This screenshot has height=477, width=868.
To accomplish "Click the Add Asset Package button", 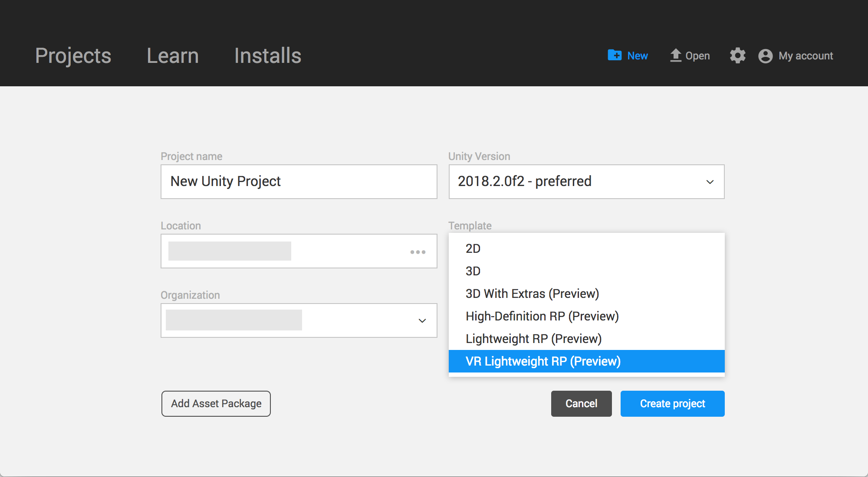I will click(215, 404).
